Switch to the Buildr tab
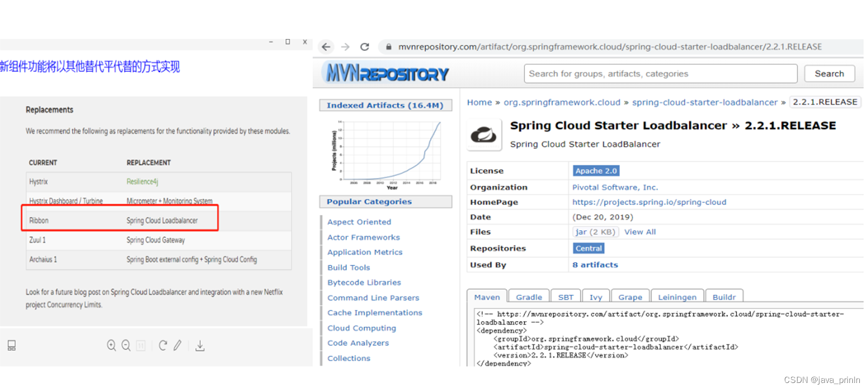 [x=724, y=297]
